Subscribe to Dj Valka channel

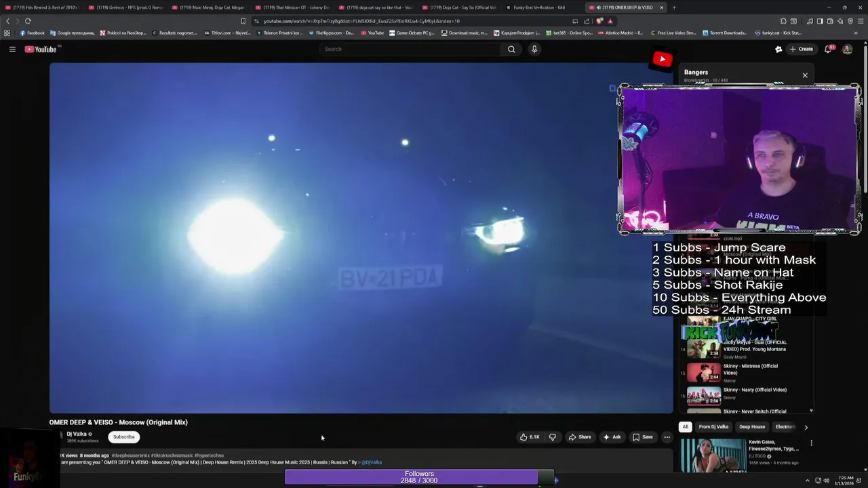[123, 437]
